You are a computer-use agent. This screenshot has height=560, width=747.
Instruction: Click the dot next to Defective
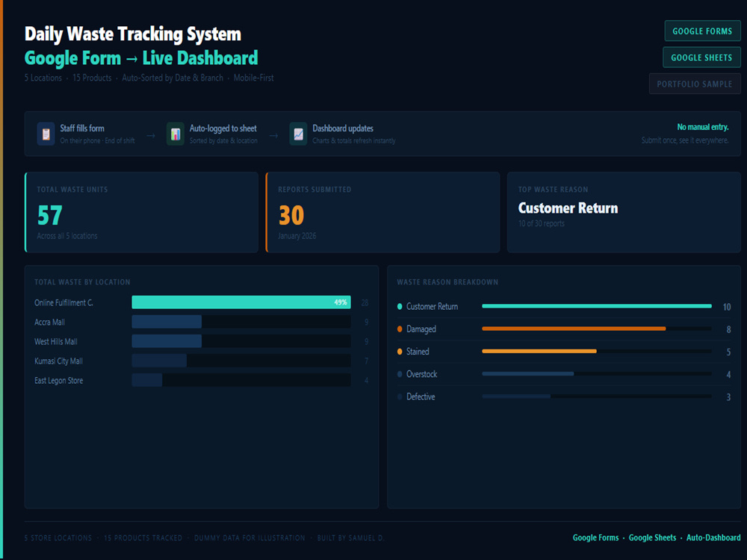tap(400, 396)
